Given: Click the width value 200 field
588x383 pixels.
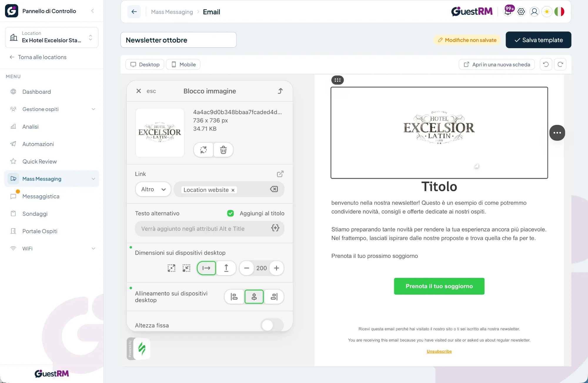Looking at the screenshot, I should (x=261, y=268).
